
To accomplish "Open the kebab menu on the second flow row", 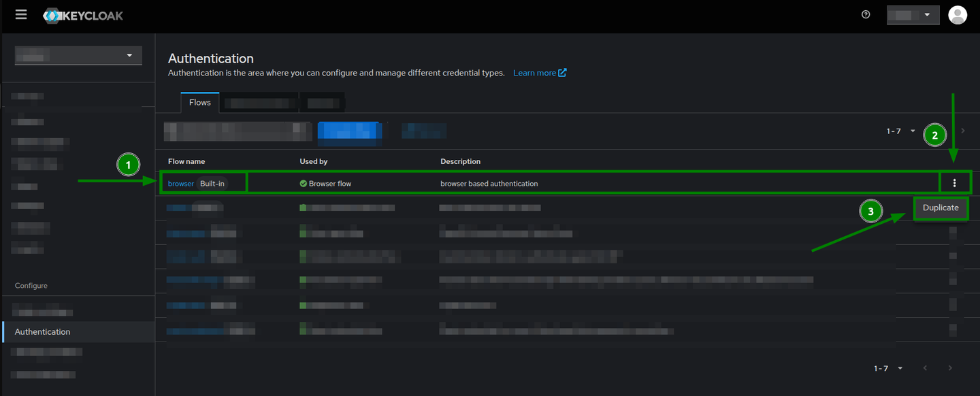I will pyautogui.click(x=953, y=208).
